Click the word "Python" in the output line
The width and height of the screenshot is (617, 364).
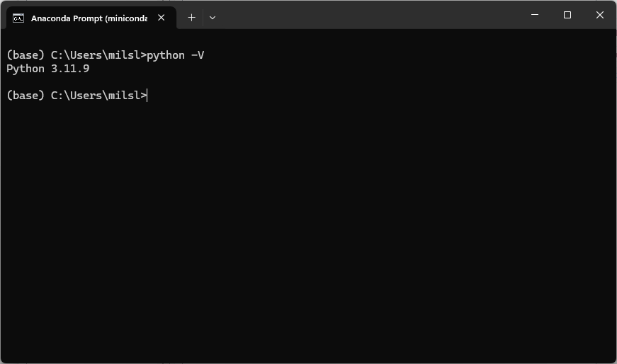pyautogui.click(x=26, y=69)
